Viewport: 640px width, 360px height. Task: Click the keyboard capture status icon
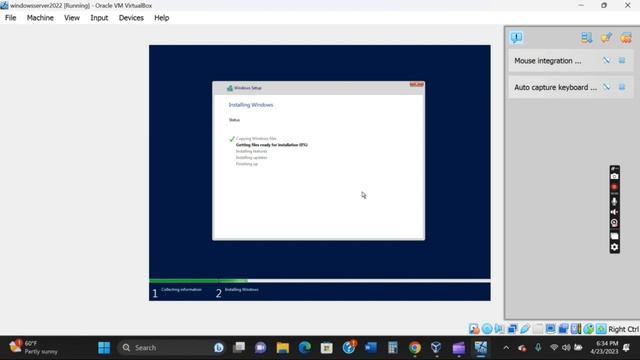(601, 329)
